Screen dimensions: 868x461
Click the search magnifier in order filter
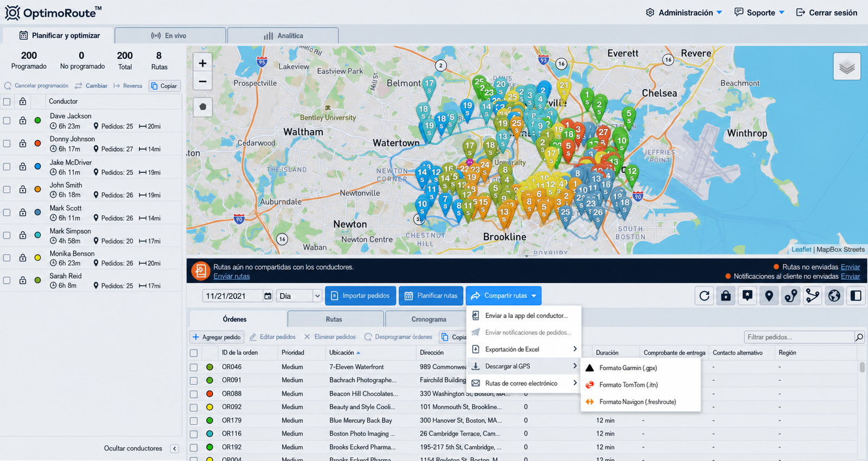tap(859, 337)
